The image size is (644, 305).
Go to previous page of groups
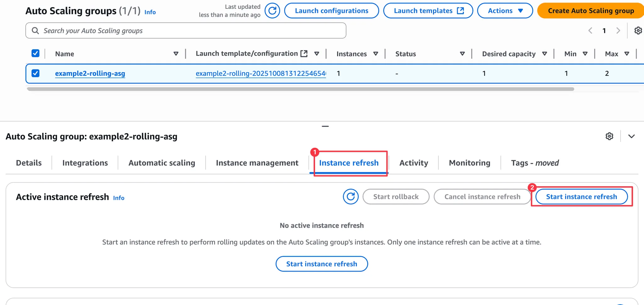click(x=590, y=30)
